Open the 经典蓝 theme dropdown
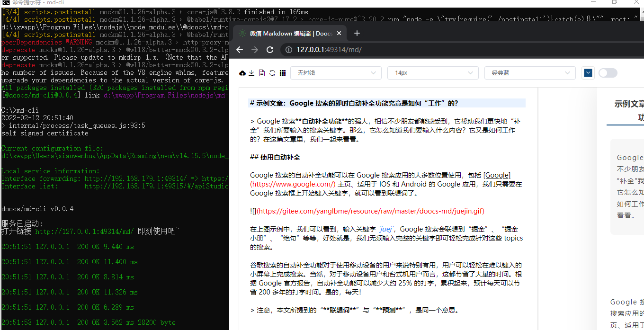This screenshot has width=644, height=330. [530, 73]
